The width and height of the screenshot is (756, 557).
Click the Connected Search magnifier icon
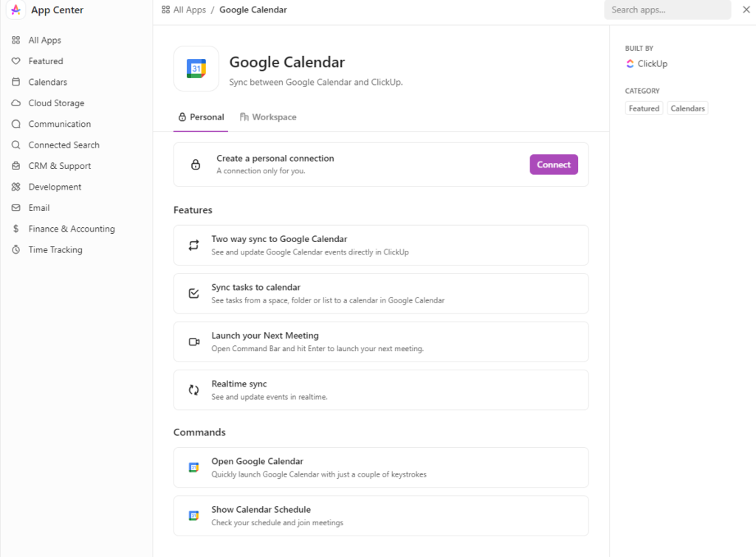[16, 145]
